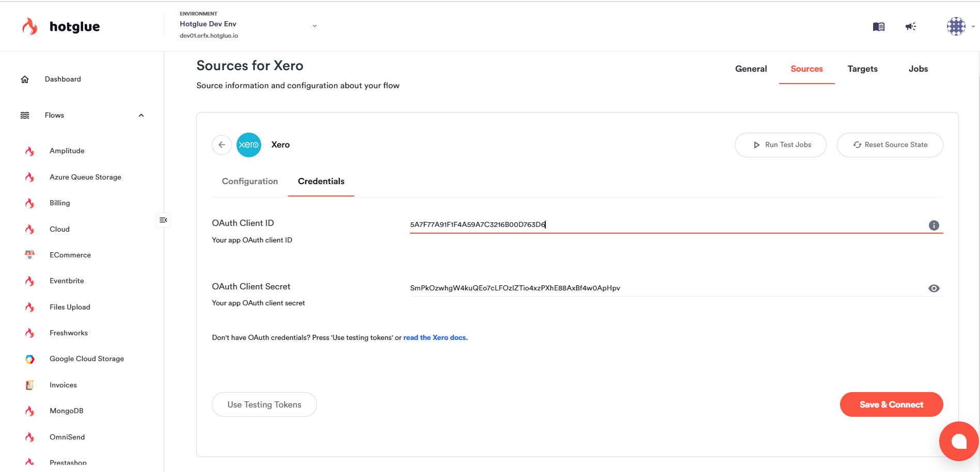980x472 pixels.
Task: Select the Invoices flow
Action: coord(63,385)
